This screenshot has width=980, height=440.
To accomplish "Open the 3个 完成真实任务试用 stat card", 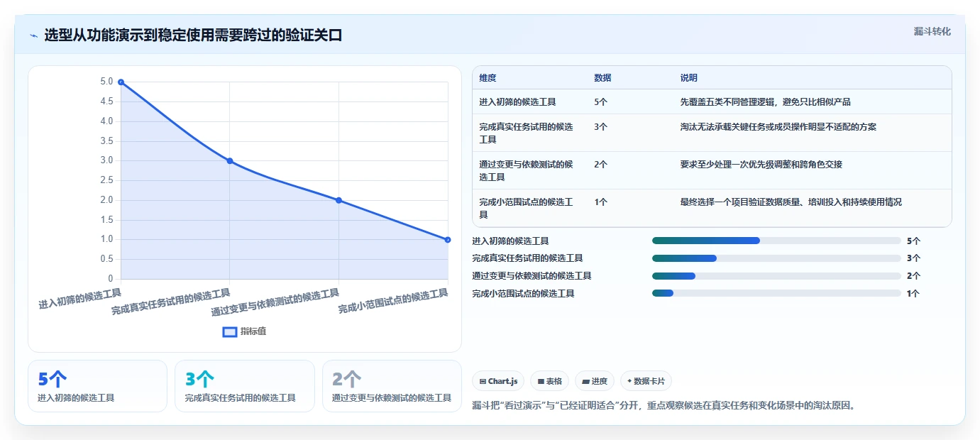I will point(244,386).
